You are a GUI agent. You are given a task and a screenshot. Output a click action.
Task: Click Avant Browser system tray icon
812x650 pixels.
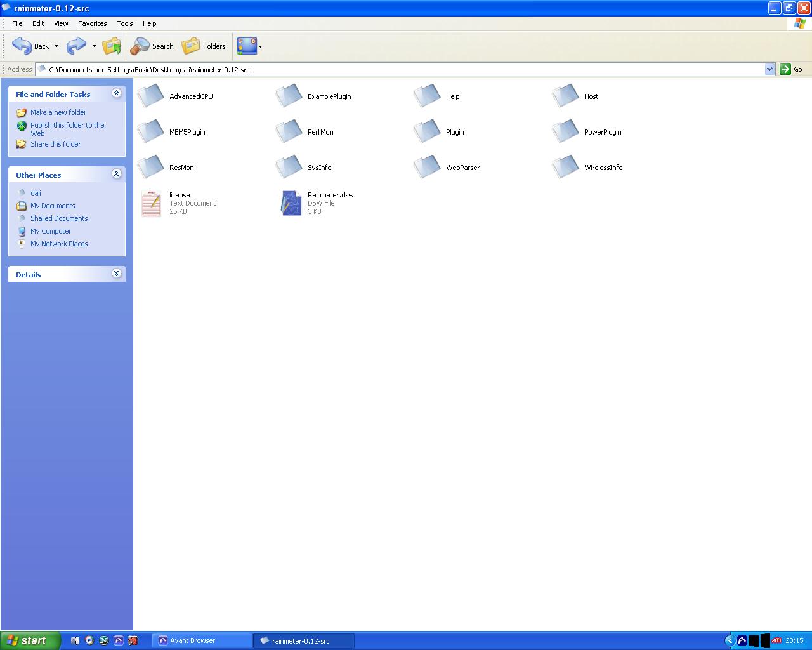742,640
